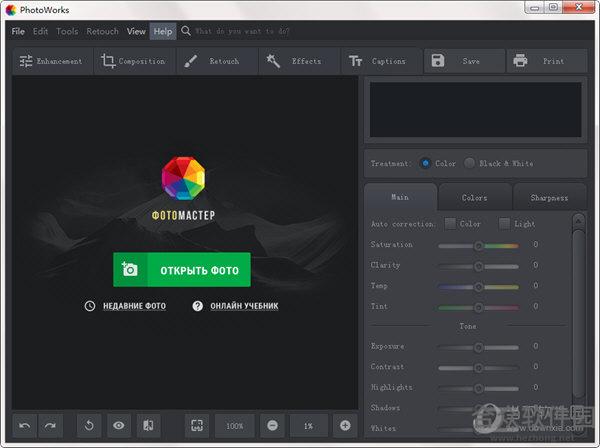Click the Highlights slider handle

point(478,389)
